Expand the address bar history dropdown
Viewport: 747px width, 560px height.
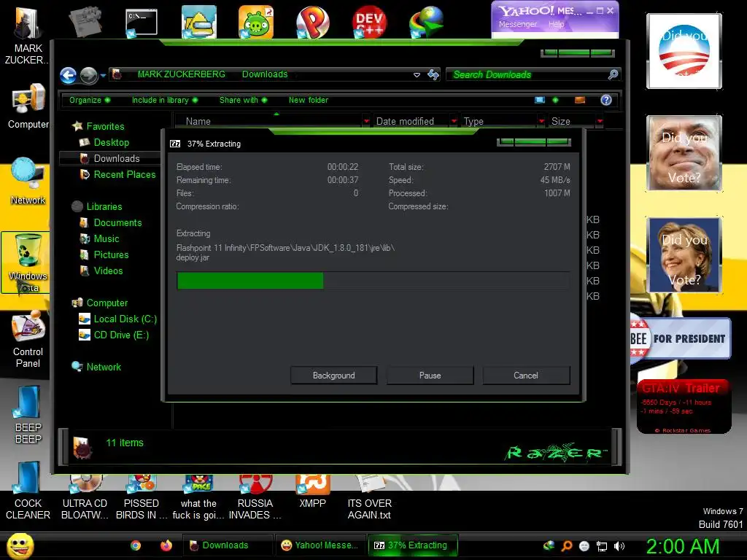(417, 75)
